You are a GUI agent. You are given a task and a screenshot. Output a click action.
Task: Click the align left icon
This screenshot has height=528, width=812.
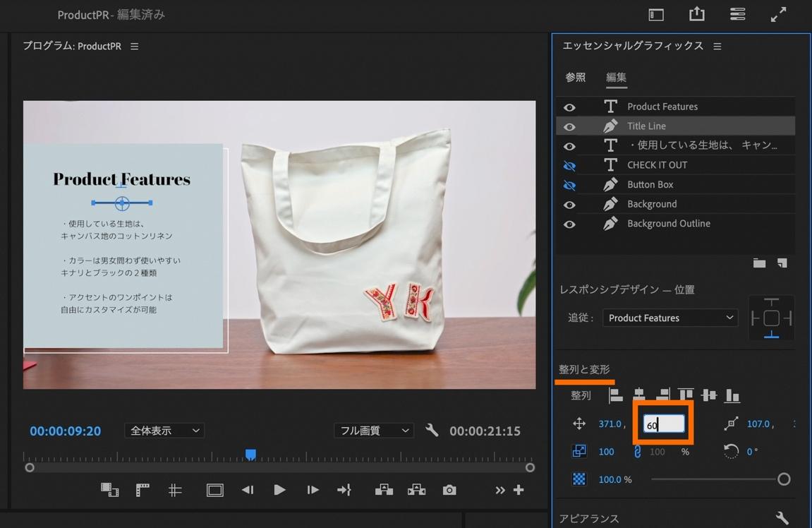click(x=616, y=395)
